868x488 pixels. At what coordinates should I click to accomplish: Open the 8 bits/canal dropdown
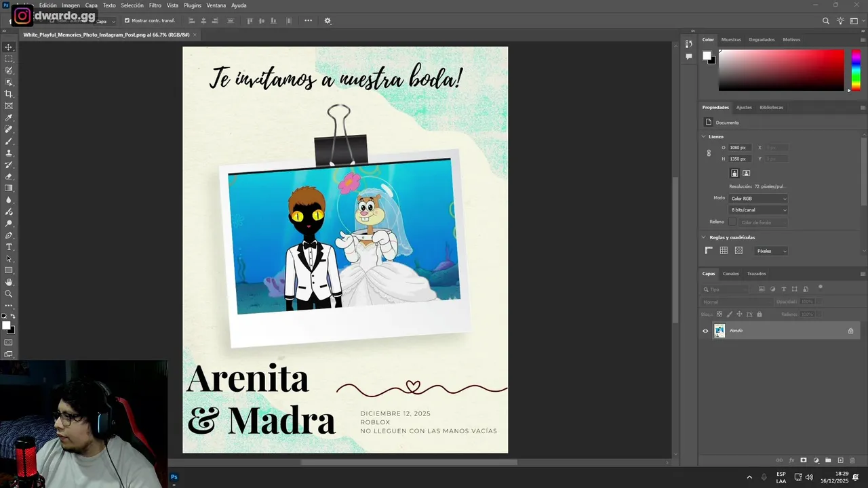758,210
